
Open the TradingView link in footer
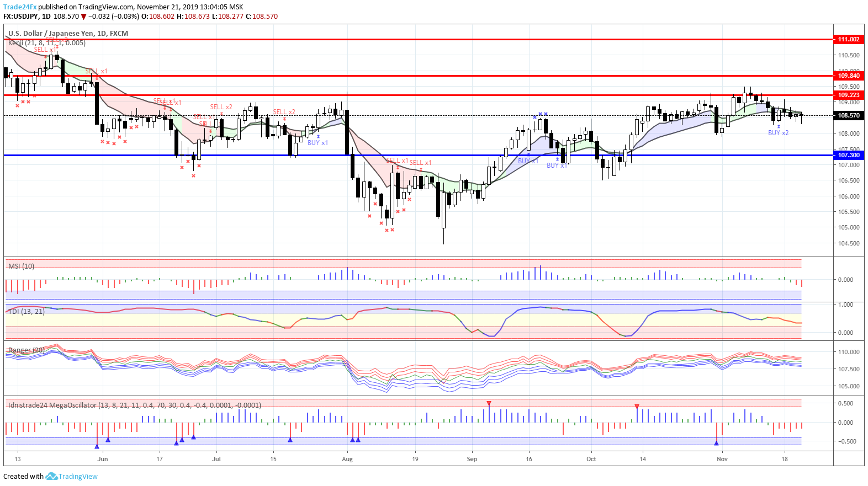click(78, 477)
